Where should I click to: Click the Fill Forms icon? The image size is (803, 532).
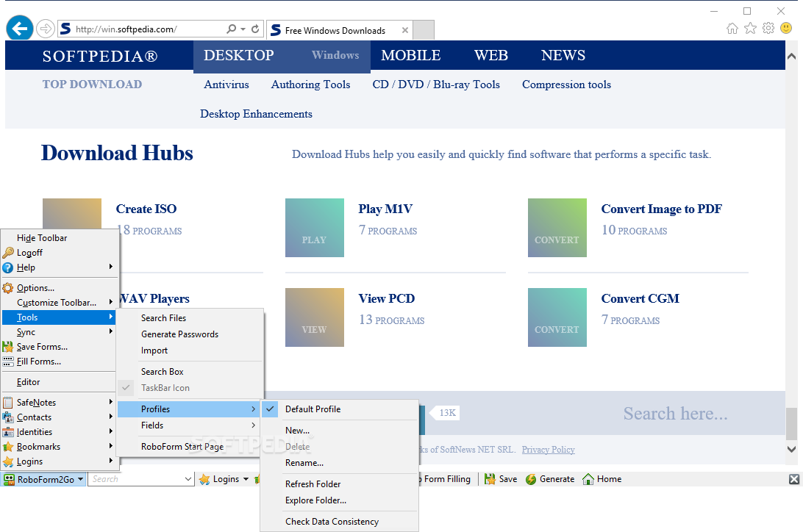[7, 362]
